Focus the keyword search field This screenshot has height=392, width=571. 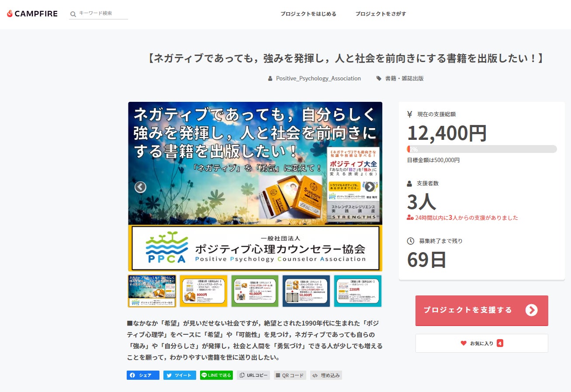coord(103,14)
